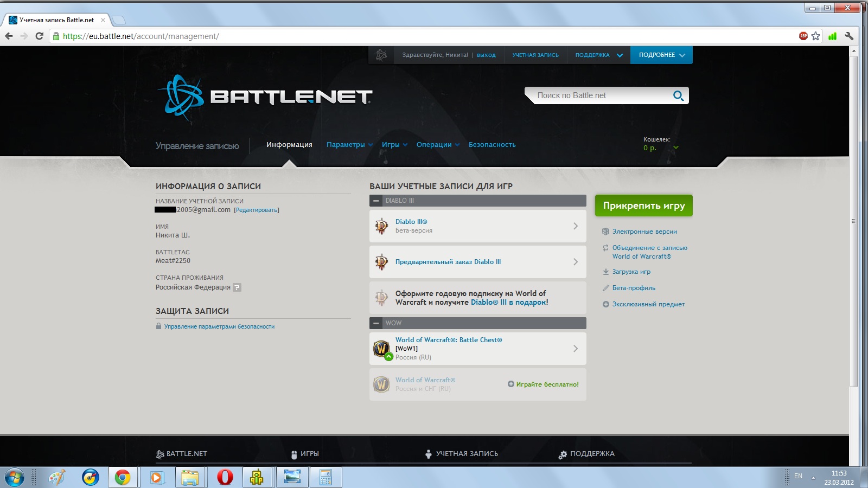Click in the Battle.net search field
The height and width of the screenshot is (488, 868).
click(x=602, y=95)
